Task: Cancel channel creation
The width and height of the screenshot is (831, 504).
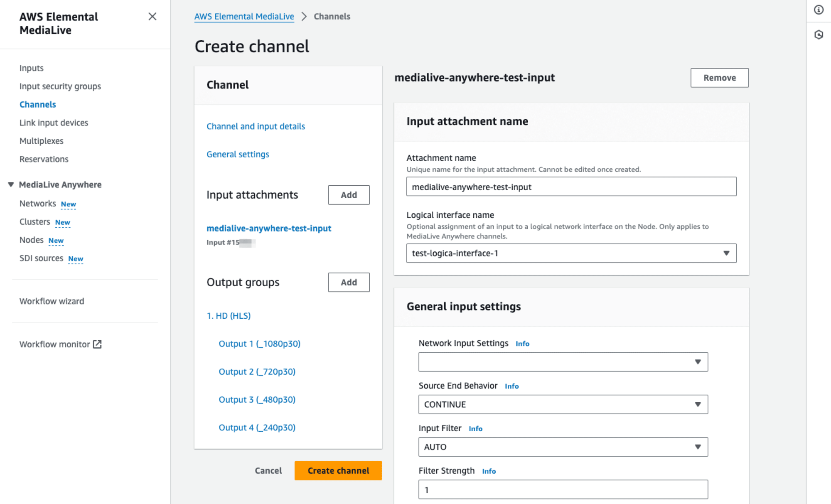Action: 268,471
